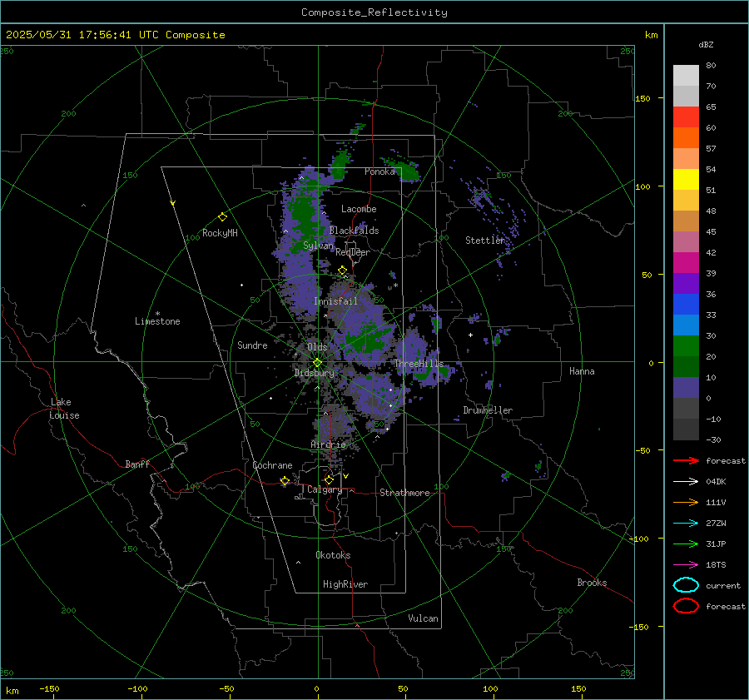Viewport: 749px width, 700px height.
Task: Click the RockyMH label
Action: pyautogui.click(x=220, y=233)
